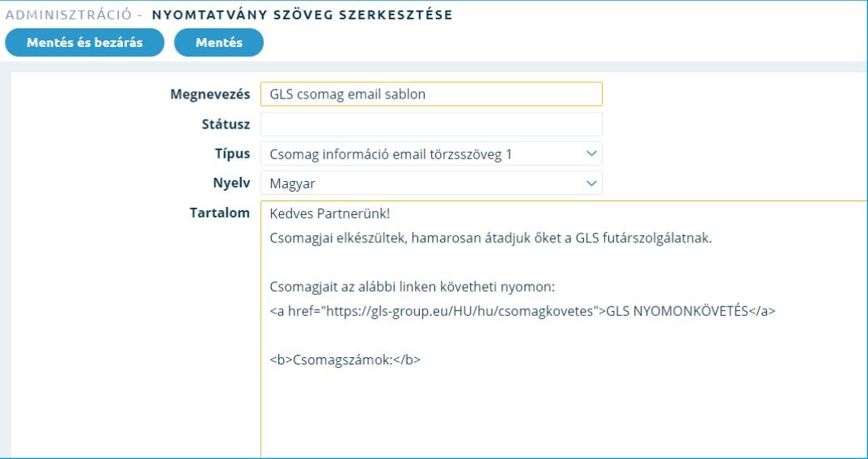
Task: Click the Nyelv label
Action: (x=231, y=183)
